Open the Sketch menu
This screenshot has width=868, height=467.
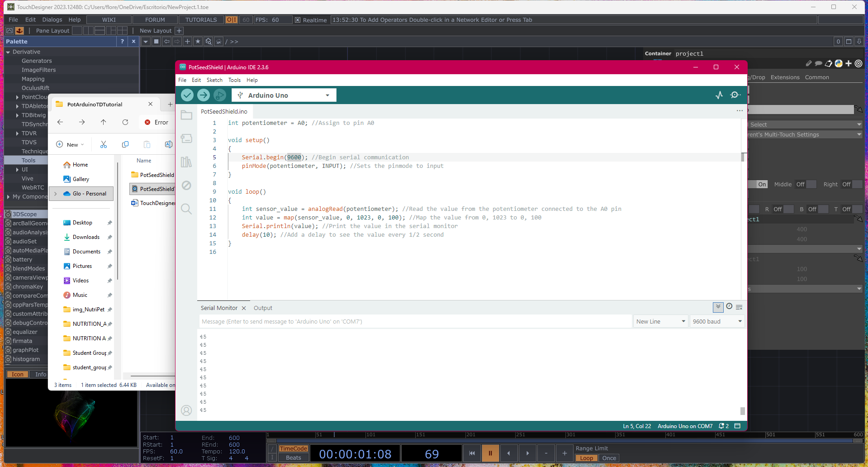[x=214, y=80]
